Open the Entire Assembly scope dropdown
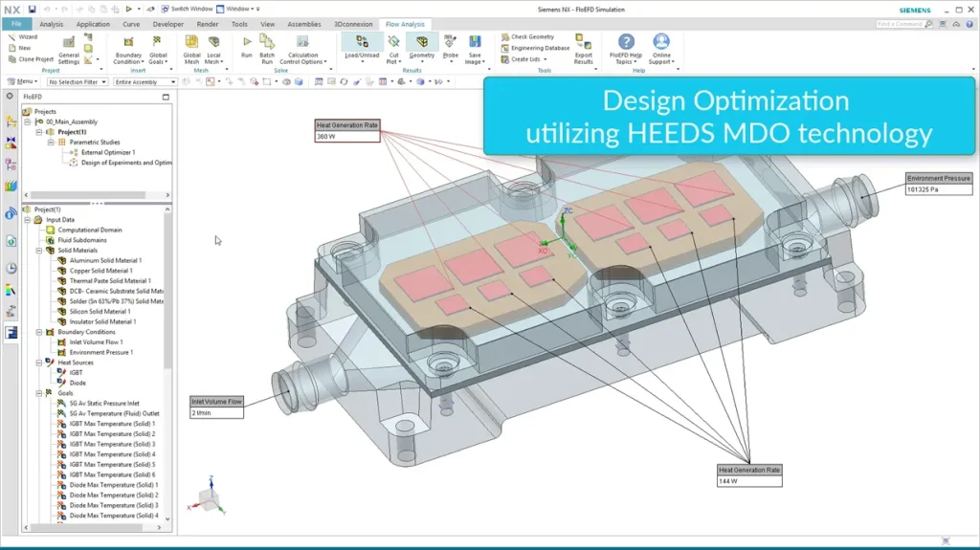Screen dimensions: 980x550 pos(145,82)
